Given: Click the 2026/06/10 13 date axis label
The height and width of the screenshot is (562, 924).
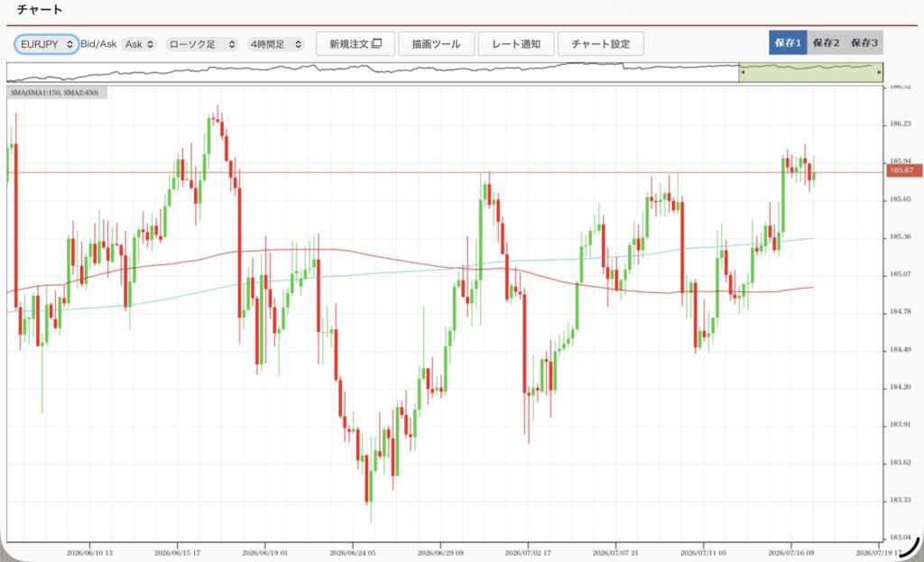Looking at the screenshot, I should coord(89,553).
